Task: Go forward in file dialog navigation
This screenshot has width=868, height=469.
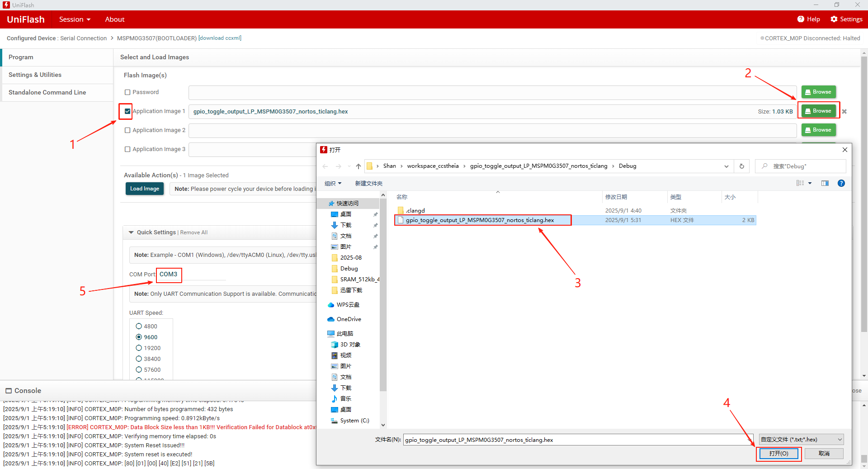Action: coord(339,166)
